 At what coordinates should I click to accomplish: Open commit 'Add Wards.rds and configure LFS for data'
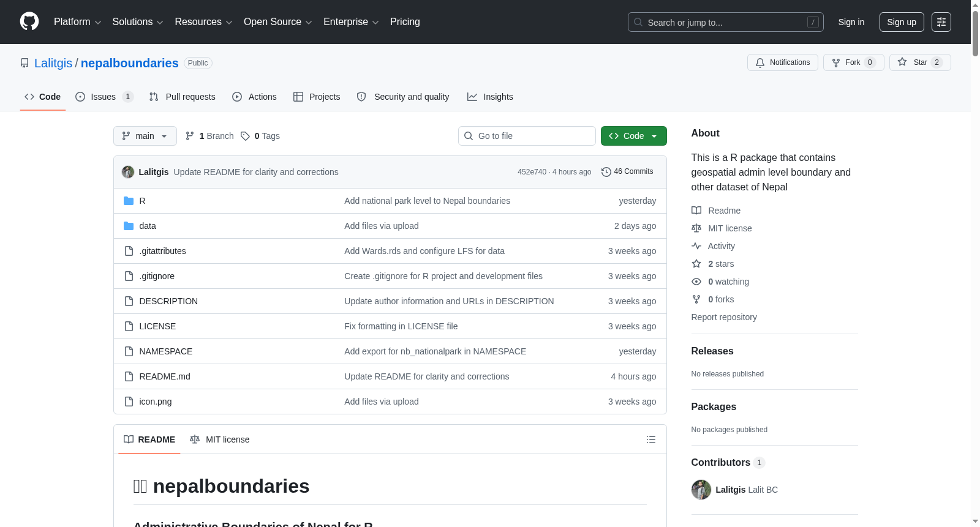[x=424, y=251]
